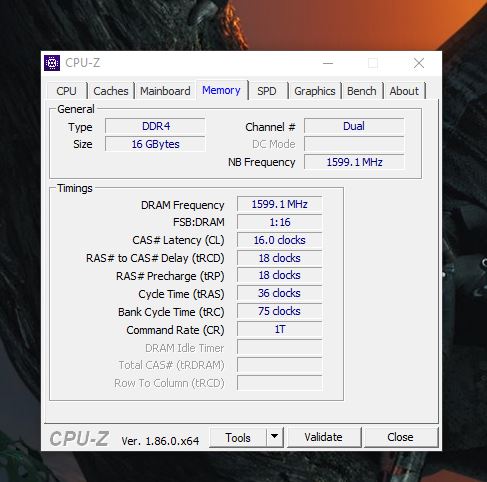The height and width of the screenshot is (482, 487).
Task: Minimize the CPU-Z window
Action: point(328,63)
